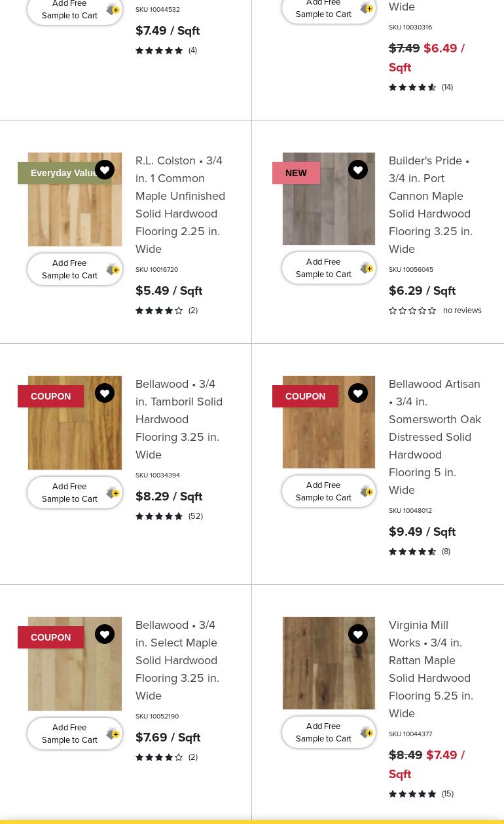Add Select Maple free sample to cart

[x=75, y=734]
